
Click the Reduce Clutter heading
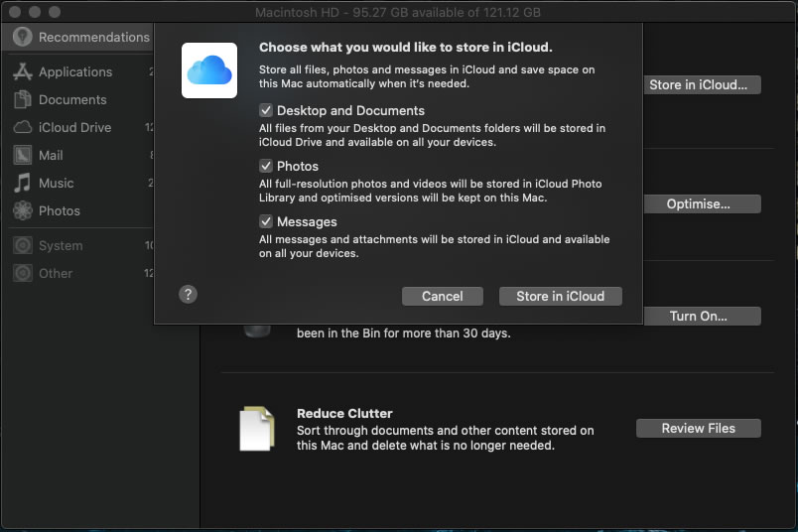click(x=344, y=413)
